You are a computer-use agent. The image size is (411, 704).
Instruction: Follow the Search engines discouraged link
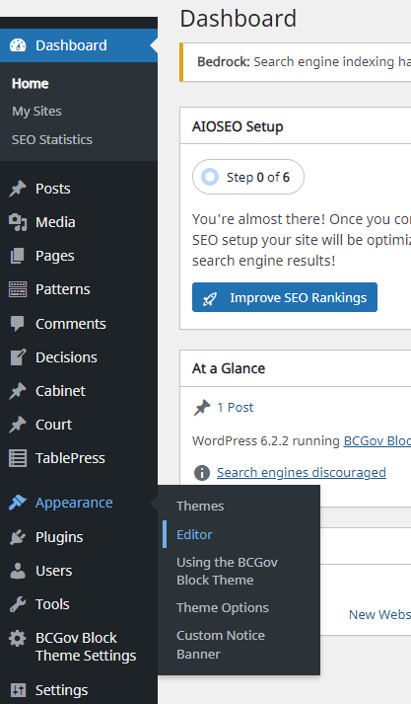(x=301, y=472)
